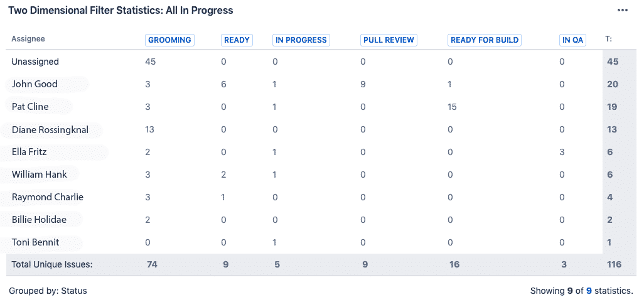
Task: Open Unassigned grooming count of 45
Action: (150, 62)
